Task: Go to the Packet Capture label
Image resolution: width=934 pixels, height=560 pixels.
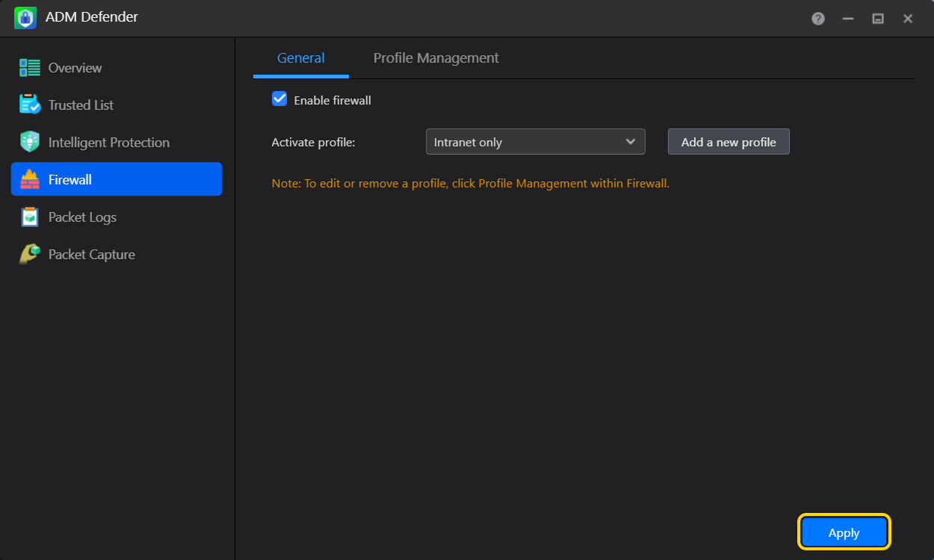Action: coord(91,255)
